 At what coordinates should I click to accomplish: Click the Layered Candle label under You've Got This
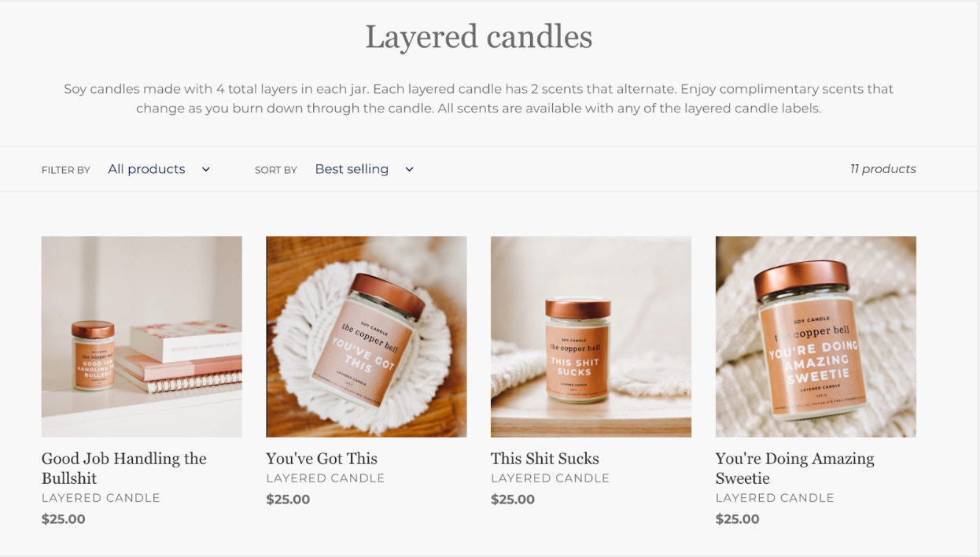click(x=326, y=478)
